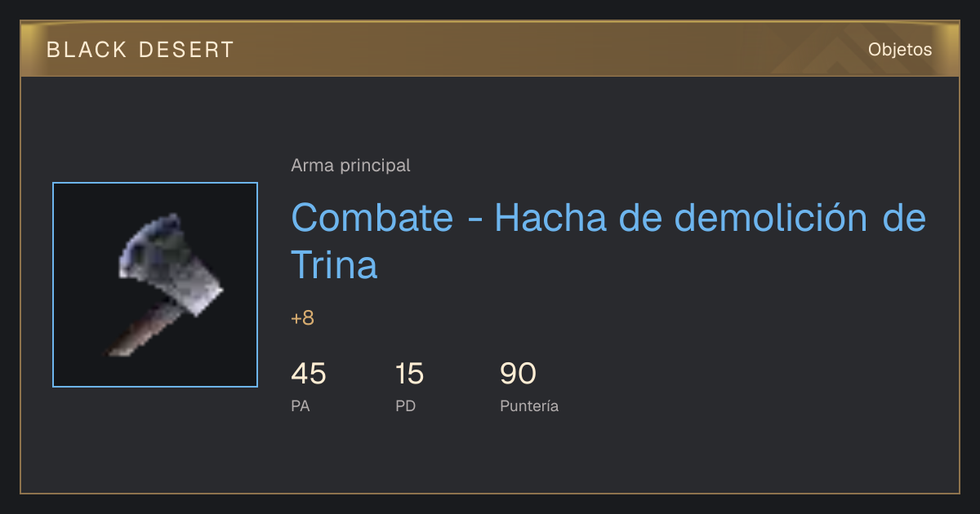Select the Puntería stat label
The height and width of the screenshot is (514, 980).
(529, 405)
